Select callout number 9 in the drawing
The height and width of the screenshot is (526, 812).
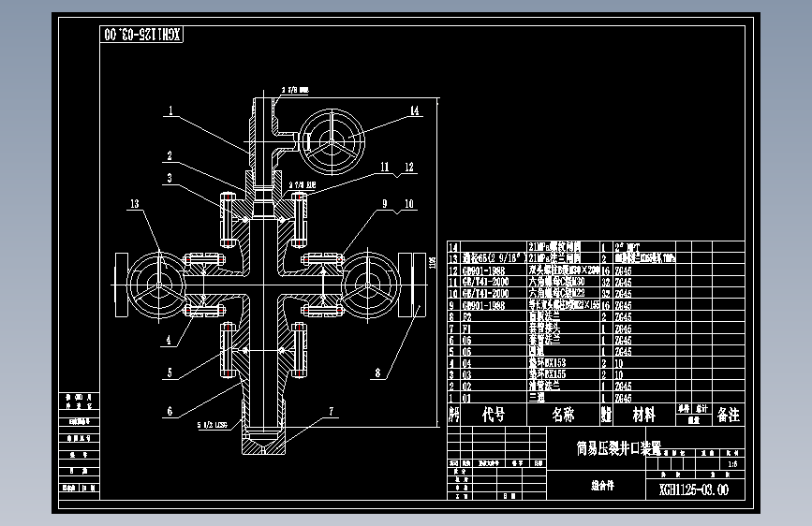385,204
